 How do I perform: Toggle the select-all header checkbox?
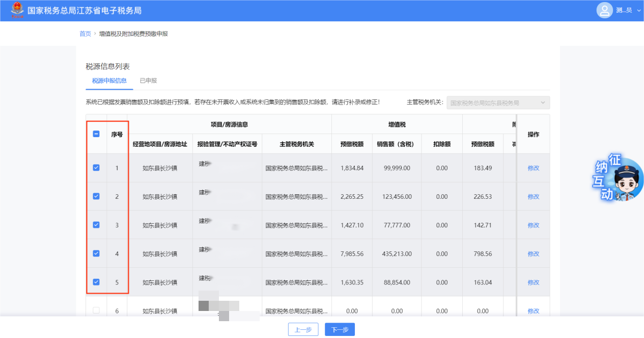(x=96, y=134)
